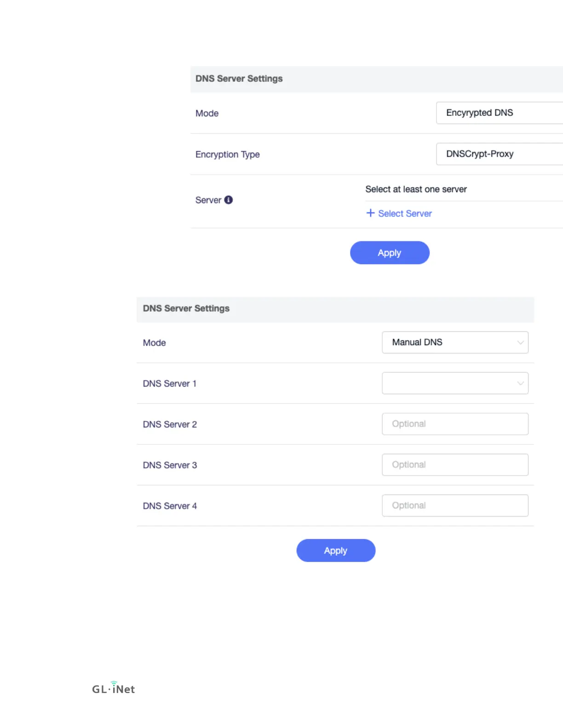Click the Select Server link
563x728 pixels.
click(405, 213)
